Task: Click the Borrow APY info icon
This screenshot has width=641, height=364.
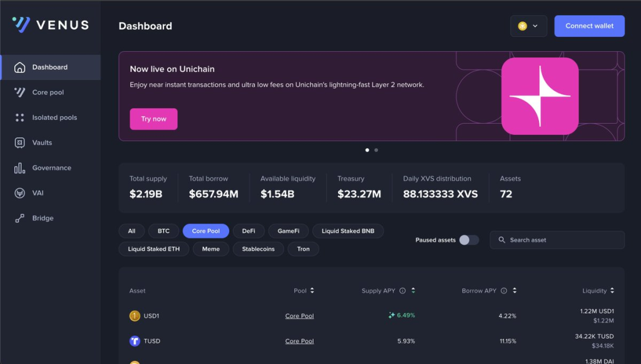Action: (503, 291)
